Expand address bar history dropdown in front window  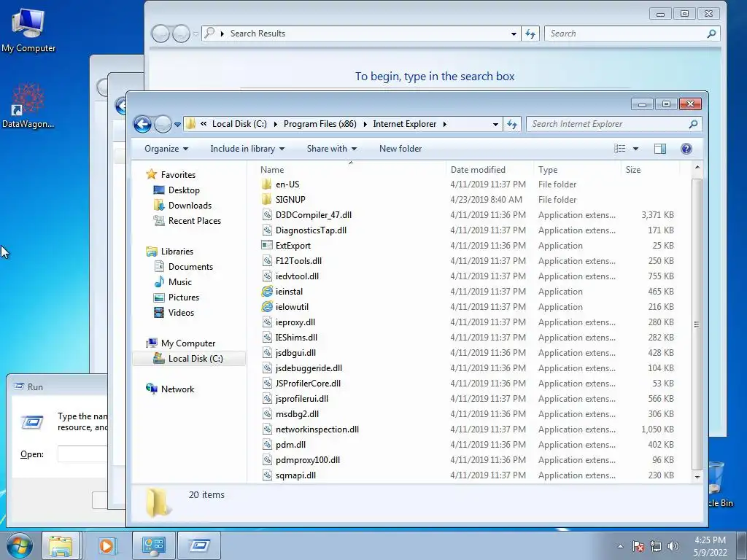tap(495, 124)
